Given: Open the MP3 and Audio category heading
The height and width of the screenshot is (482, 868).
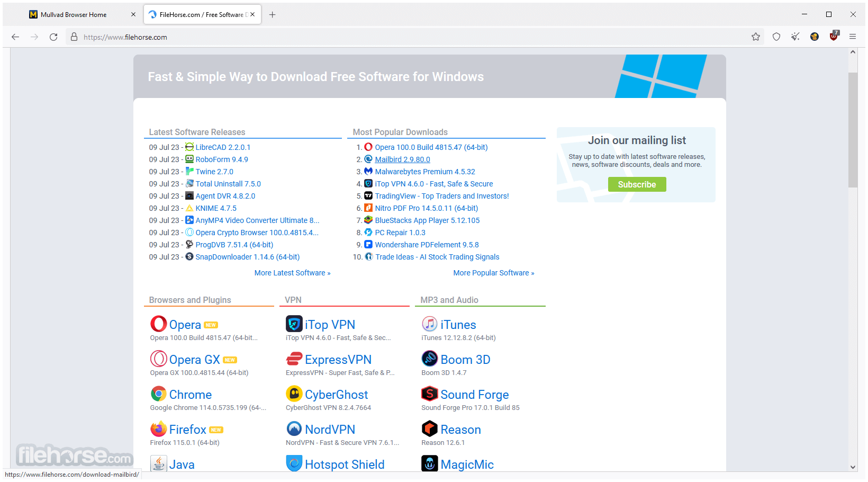Looking at the screenshot, I should tap(449, 300).
